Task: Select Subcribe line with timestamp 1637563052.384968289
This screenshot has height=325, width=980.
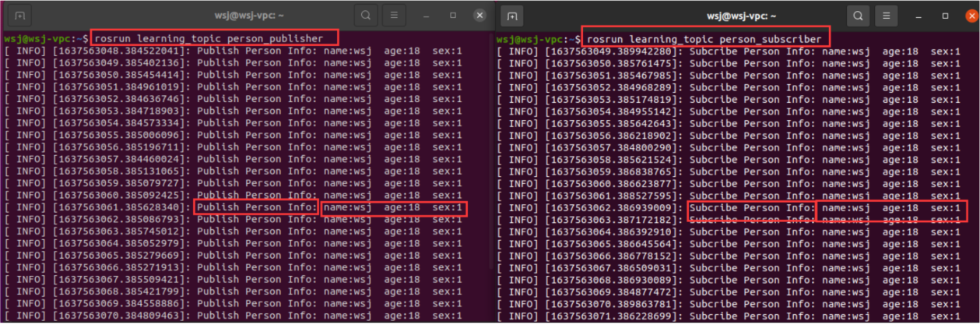Action: (x=728, y=88)
